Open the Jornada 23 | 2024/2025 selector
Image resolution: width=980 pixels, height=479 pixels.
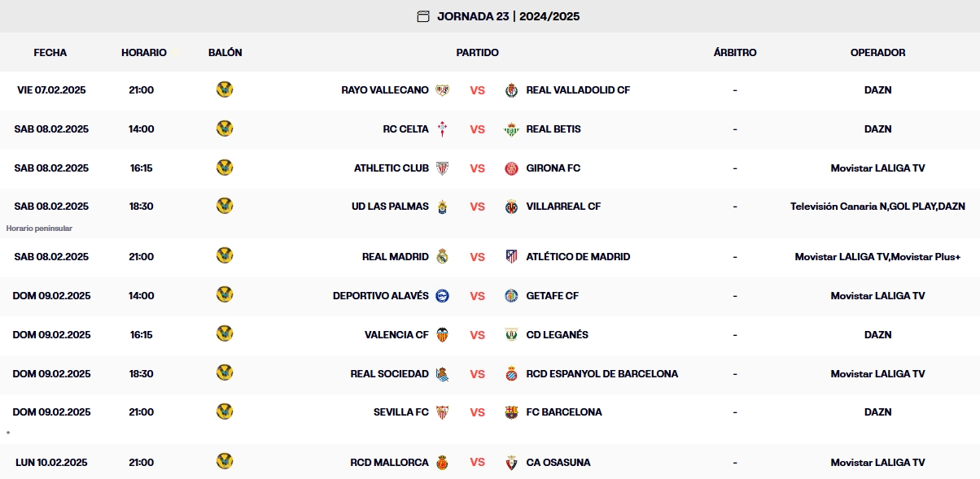[x=508, y=16]
